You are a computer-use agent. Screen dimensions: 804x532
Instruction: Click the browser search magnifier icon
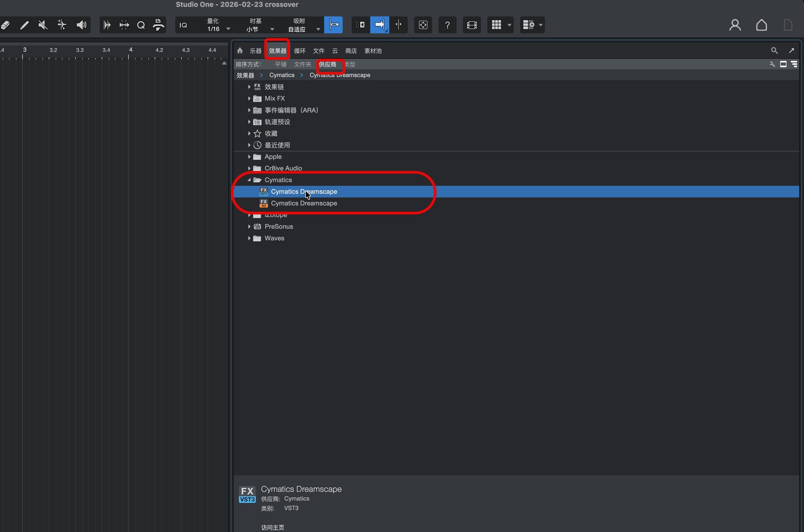[x=774, y=51]
